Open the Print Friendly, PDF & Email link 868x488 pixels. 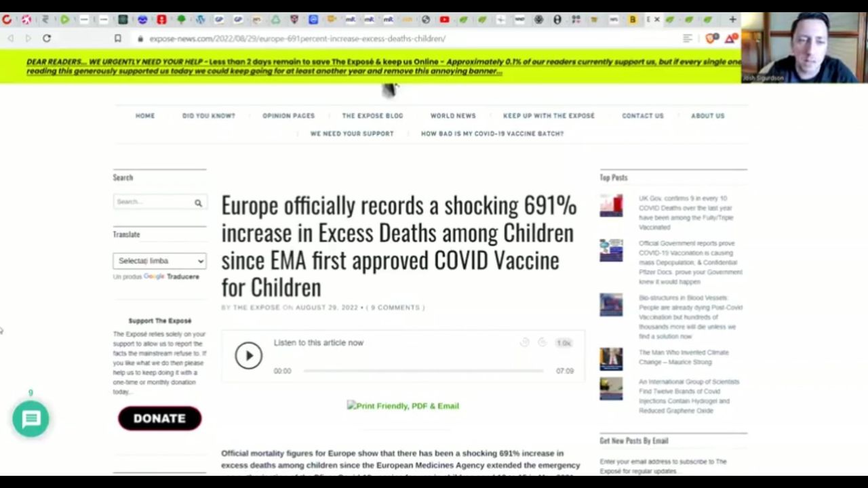tap(403, 406)
